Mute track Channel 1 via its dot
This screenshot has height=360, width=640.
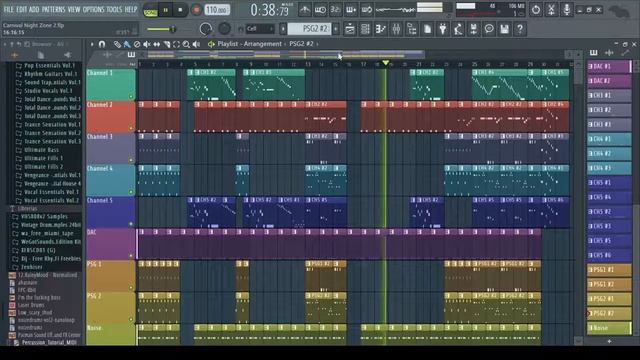[131, 97]
